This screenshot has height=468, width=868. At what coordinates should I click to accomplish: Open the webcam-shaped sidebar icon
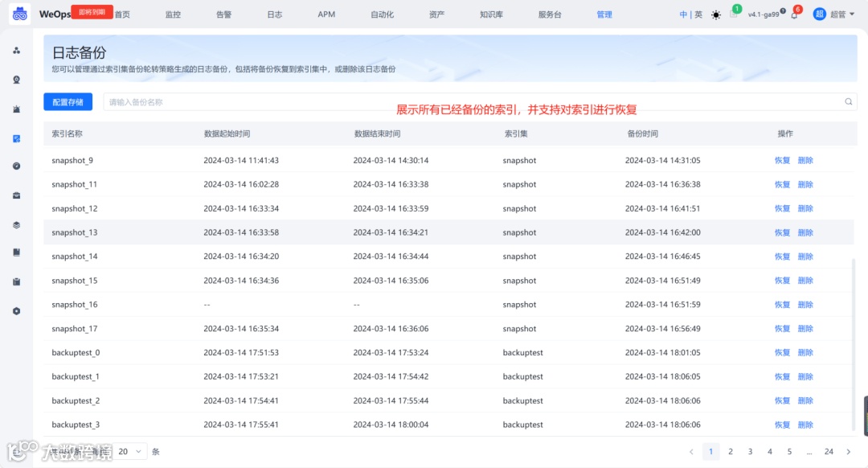(17, 80)
